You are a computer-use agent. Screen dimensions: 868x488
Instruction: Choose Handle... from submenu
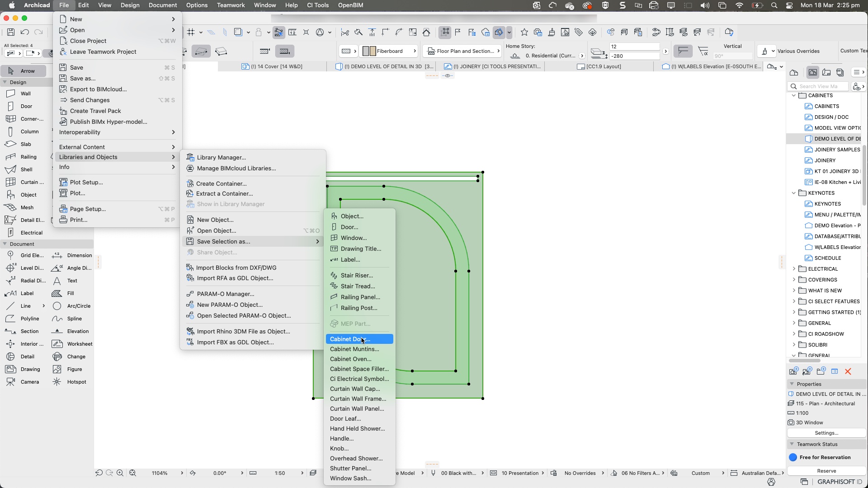pyautogui.click(x=359, y=438)
